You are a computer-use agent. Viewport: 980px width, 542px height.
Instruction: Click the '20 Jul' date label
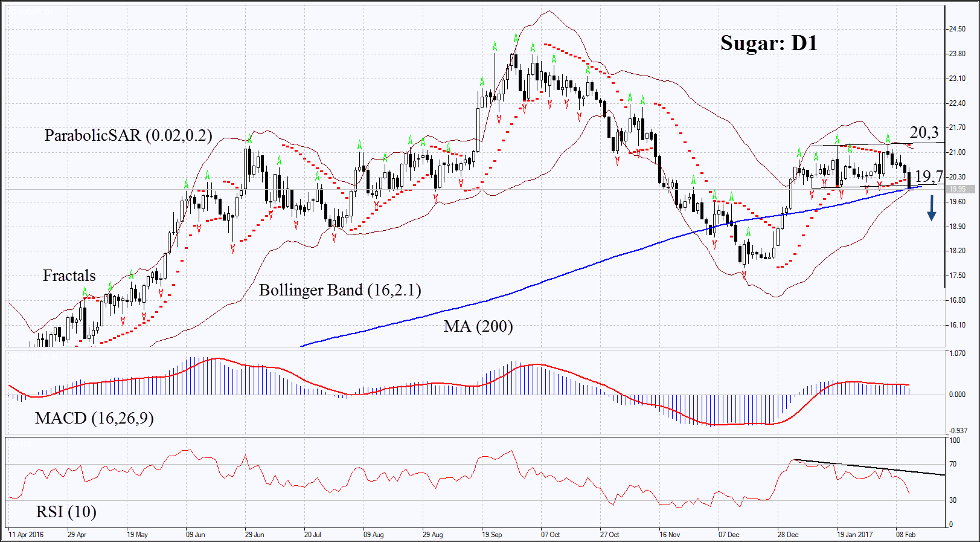coord(313,535)
